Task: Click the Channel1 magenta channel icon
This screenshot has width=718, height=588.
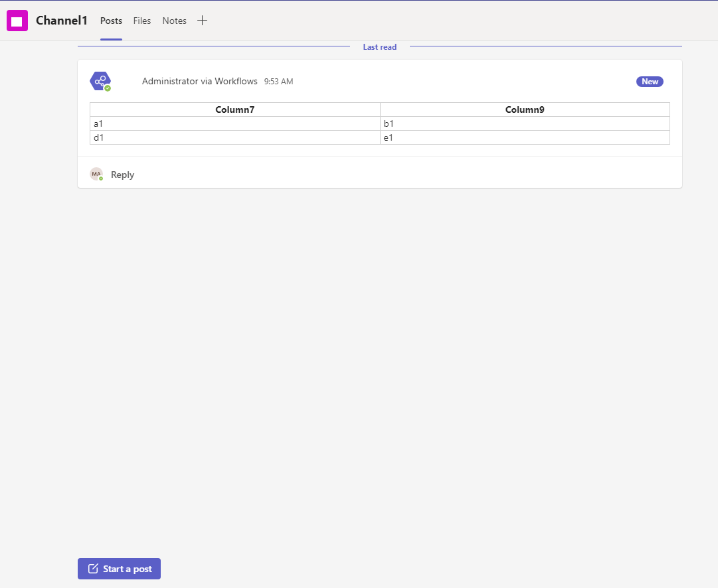Action: tap(17, 21)
